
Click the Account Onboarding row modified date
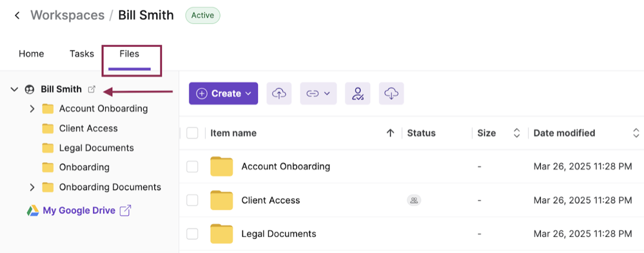[582, 167]
